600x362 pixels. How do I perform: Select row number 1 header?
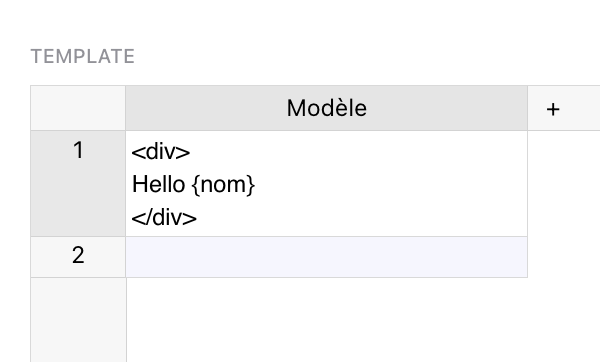point(78,183)
